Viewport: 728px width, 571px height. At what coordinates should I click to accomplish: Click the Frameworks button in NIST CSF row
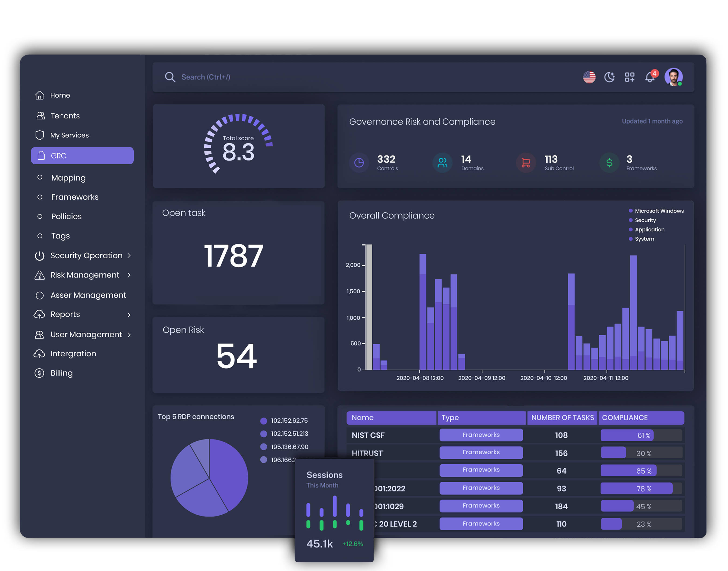(481, 435)
